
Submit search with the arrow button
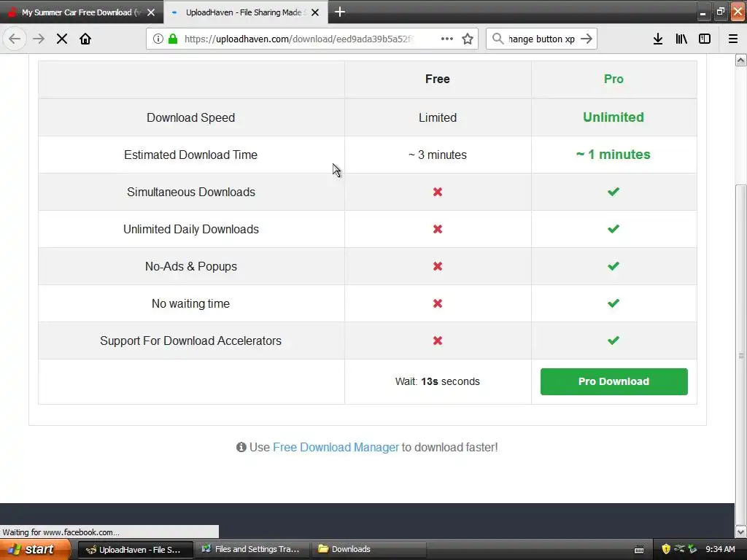click(x=587, y=39)
